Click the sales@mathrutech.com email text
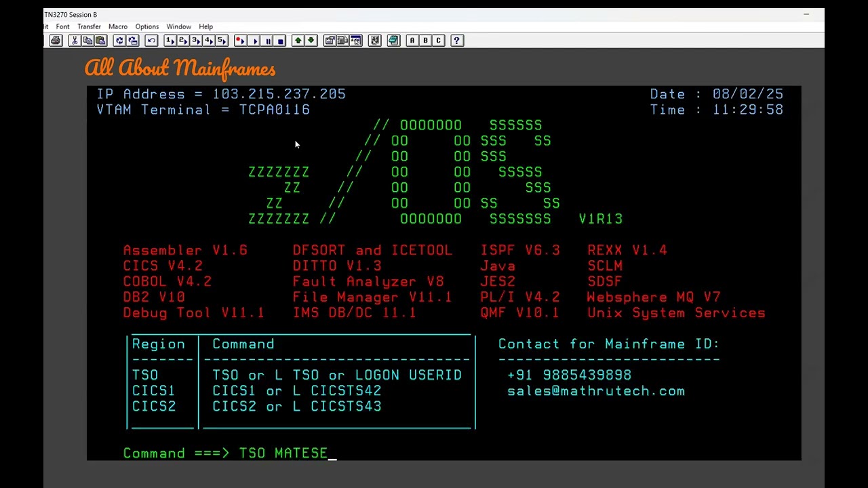868x488 pixels. click(x=596, y=391)
